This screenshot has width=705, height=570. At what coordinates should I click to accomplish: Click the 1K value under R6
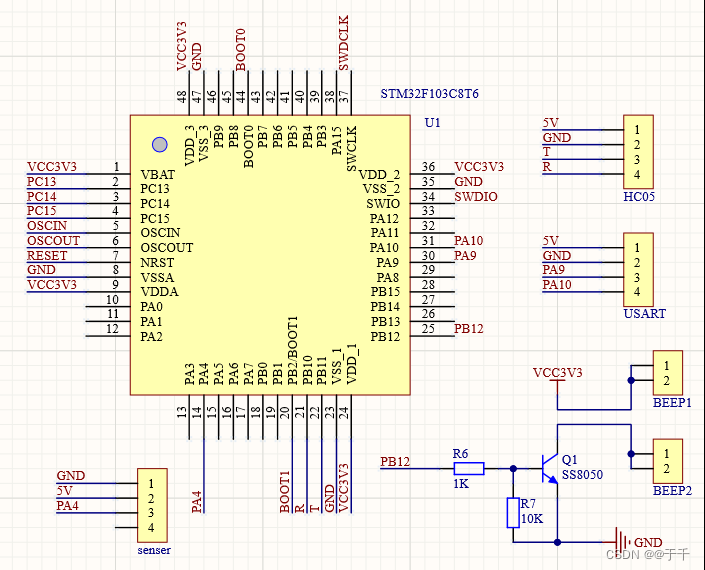pyautogui.click(x=461, y=484)
